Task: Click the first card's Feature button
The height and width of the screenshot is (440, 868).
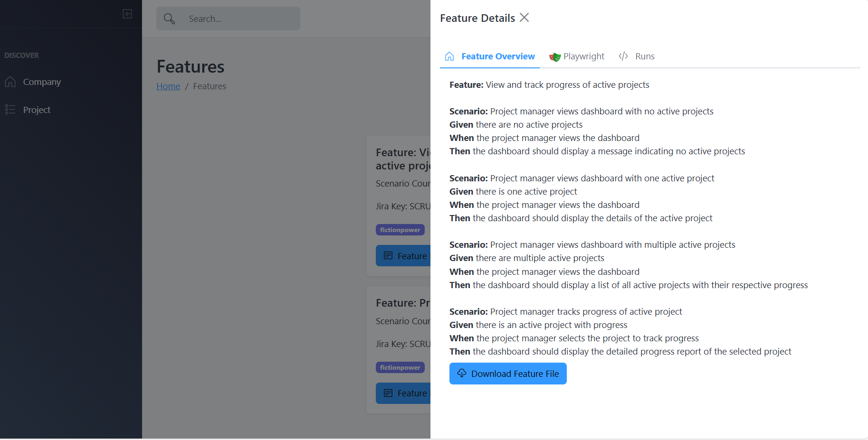Action: coord(404,256)
